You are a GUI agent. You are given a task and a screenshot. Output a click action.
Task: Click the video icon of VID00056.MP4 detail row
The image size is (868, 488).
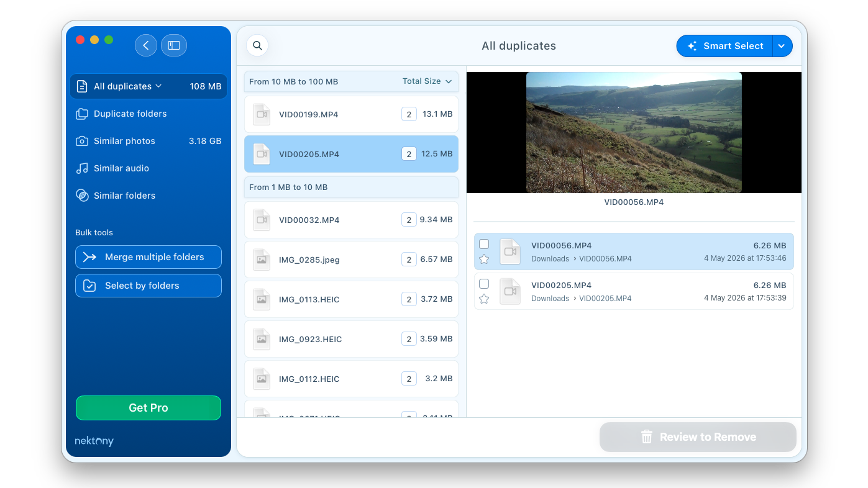[x=510, y=251]
